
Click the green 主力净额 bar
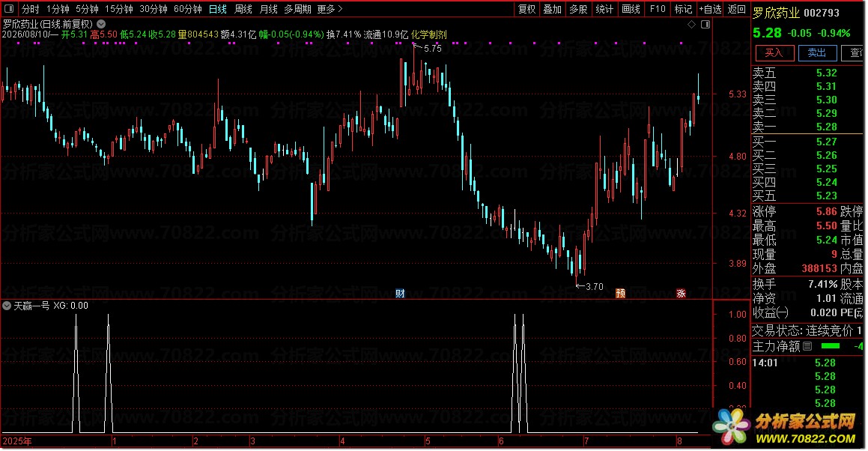(x=831, y=346)
